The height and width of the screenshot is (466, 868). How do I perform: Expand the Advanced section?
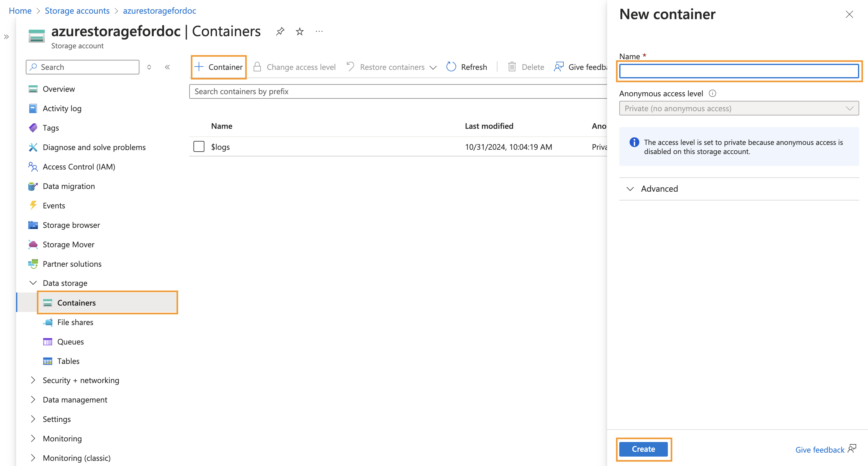pos(659,189)
